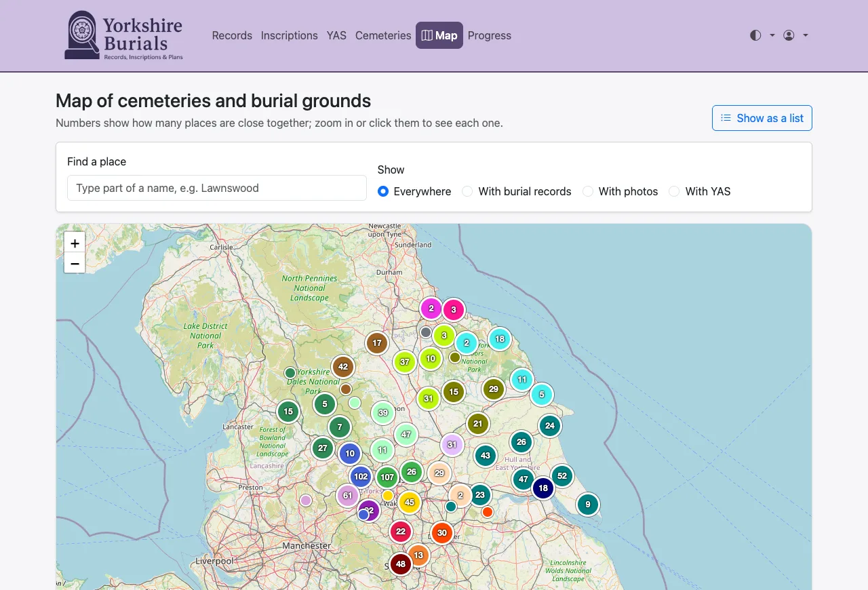Zoom out with the map minus button

[x=75, y=263]
